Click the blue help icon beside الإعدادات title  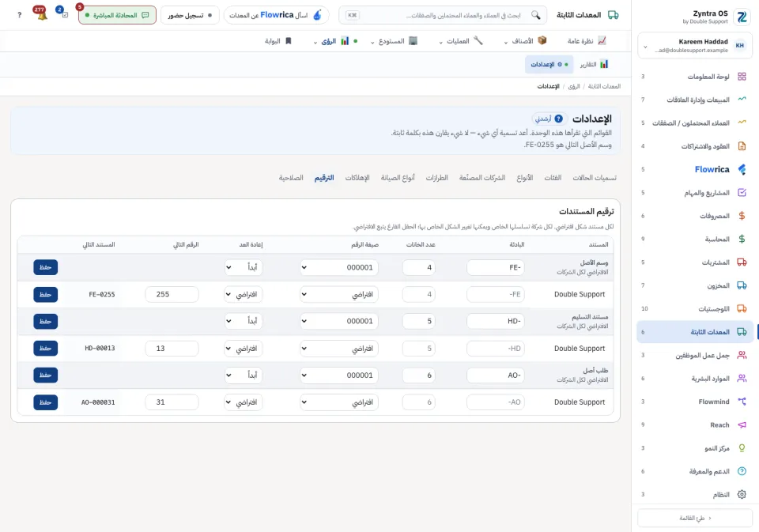tap(559, 119)
